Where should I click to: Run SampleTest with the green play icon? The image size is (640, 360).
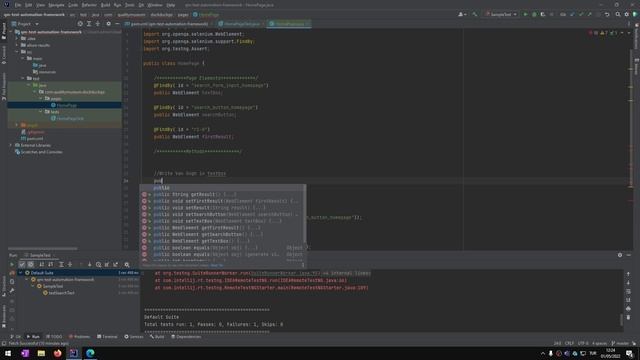pyautogui.click(x=525, y=14)
